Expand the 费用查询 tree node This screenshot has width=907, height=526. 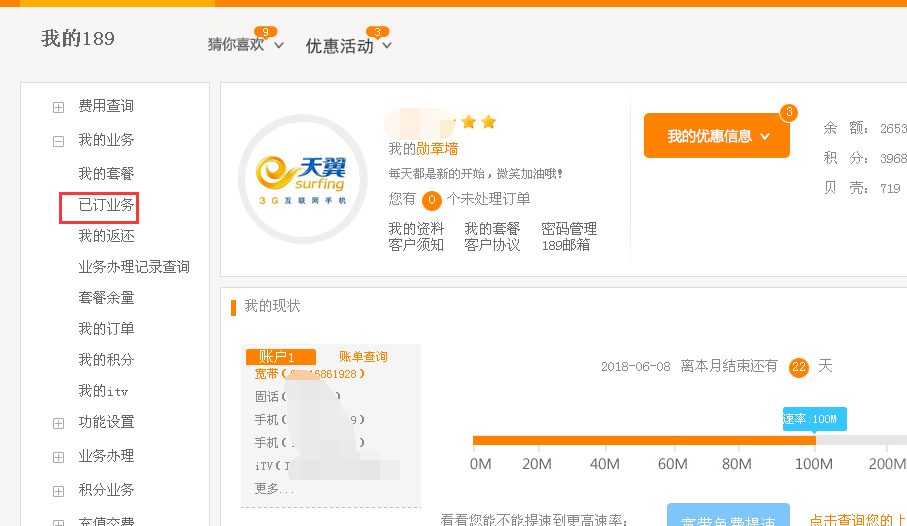pos(58,107)
